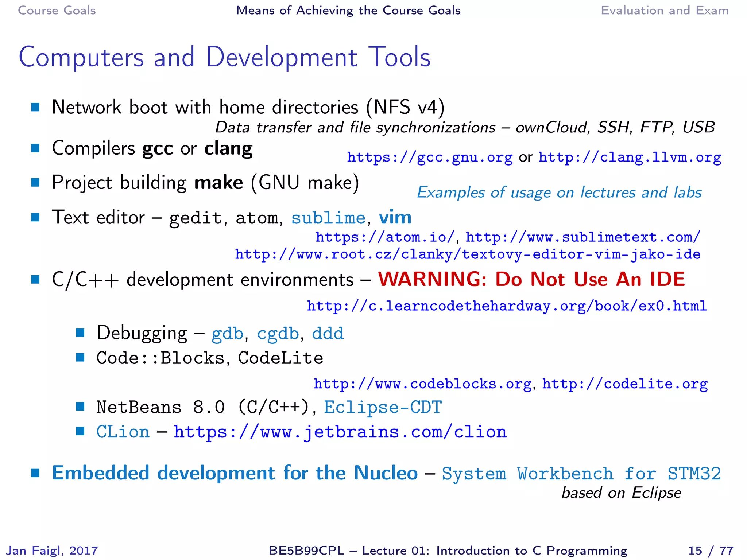Viewport: 747px width, 560px height.
Task: Follow the jetbrains.com/clion link
Action: (x=340, y=432)
